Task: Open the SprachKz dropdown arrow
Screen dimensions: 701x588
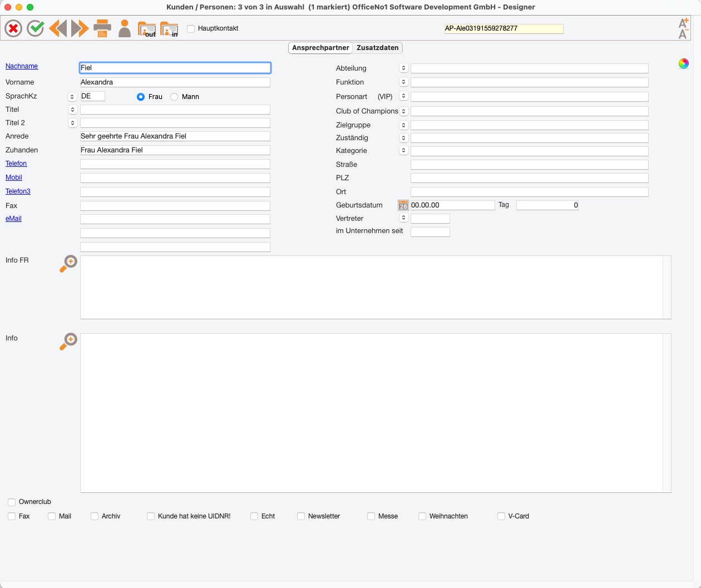Action: (x=72, y=97)
